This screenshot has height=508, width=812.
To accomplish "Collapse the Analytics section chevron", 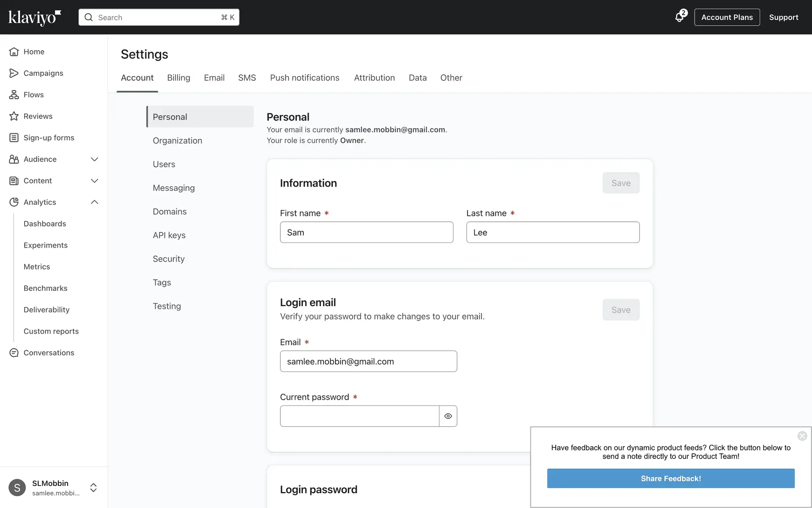I will coord(94,202).
